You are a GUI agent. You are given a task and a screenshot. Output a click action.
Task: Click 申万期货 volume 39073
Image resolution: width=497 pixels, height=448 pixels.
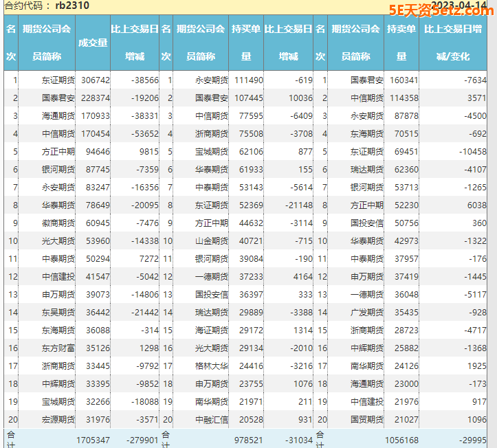tap(98, 295)
